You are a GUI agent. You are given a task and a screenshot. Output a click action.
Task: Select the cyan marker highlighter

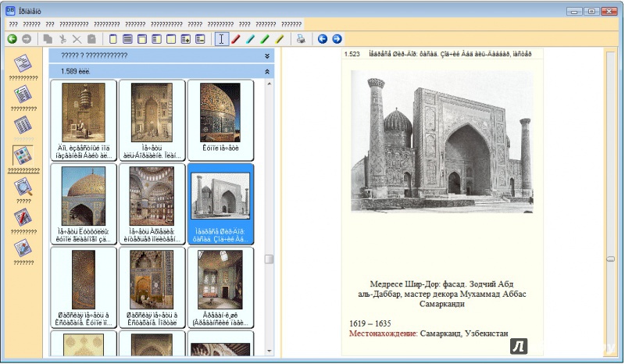(x=250, y=38)
